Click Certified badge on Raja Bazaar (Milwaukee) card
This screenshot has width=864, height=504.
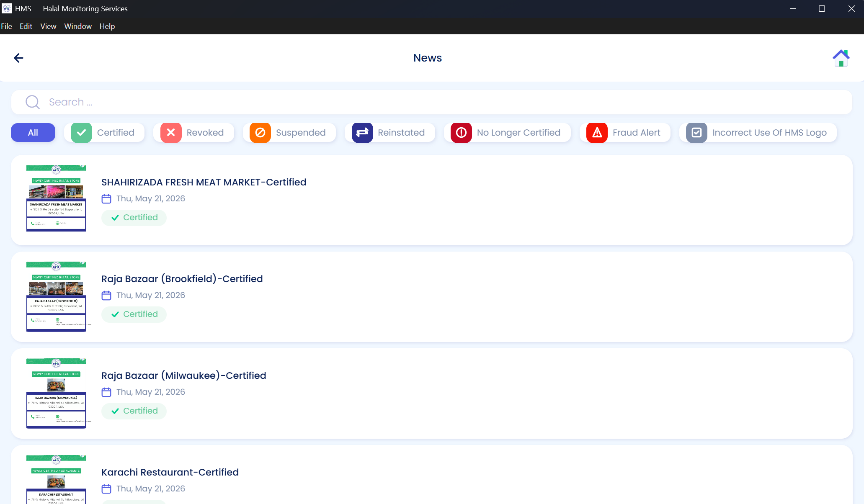[x=134, y=411]
